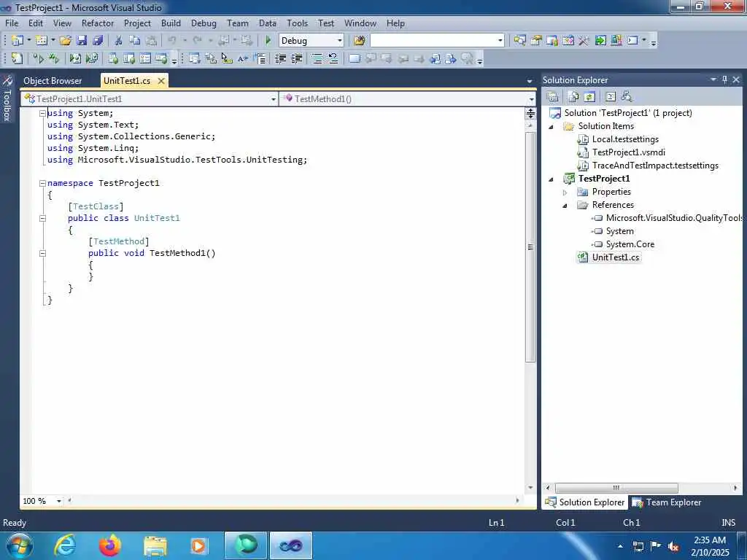Start debugging with the green play icon

pos(268,41)
